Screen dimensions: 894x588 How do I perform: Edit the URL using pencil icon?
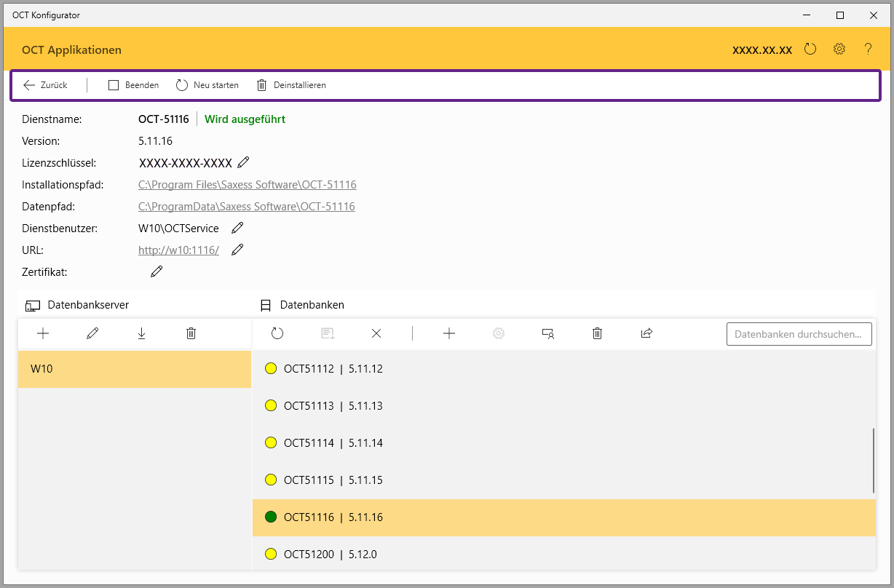click(x=237, y=250)
